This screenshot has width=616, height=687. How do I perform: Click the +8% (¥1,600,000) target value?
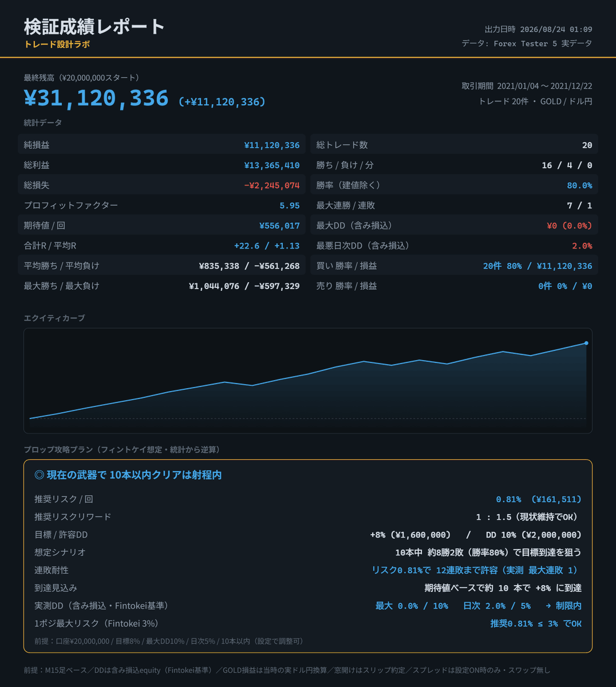pyautogui.click(x=410, y=535)
